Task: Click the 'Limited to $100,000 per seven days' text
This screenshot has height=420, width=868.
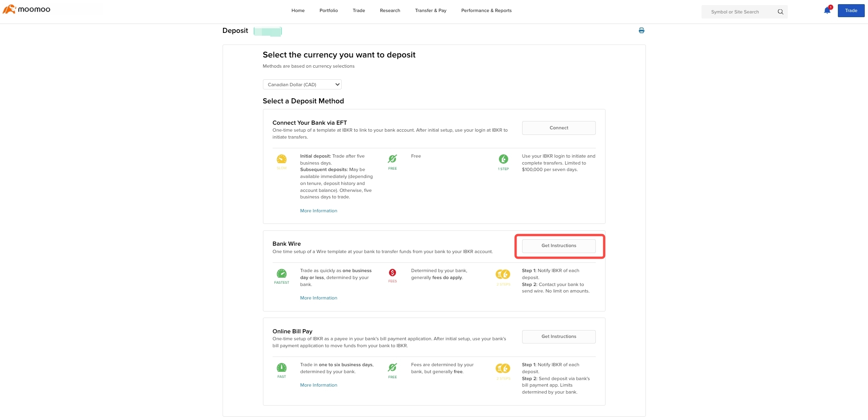Action: click(554, 166)
